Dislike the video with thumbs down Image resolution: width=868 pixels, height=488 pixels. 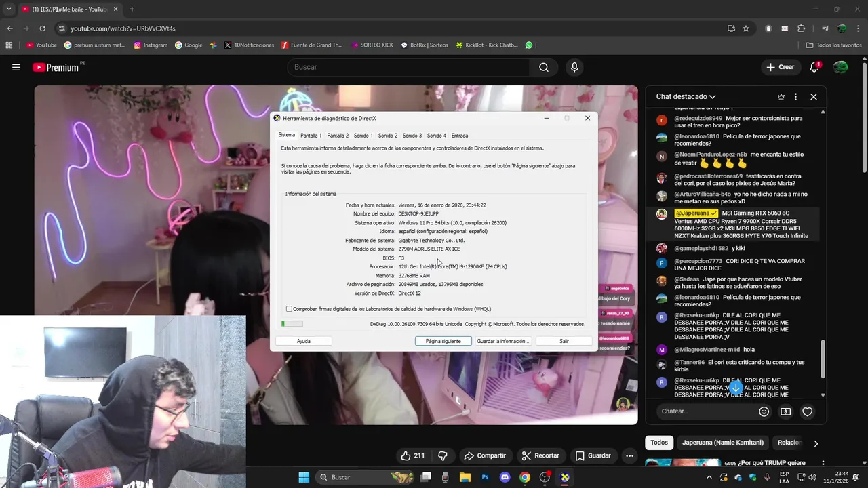pos(443,455)
